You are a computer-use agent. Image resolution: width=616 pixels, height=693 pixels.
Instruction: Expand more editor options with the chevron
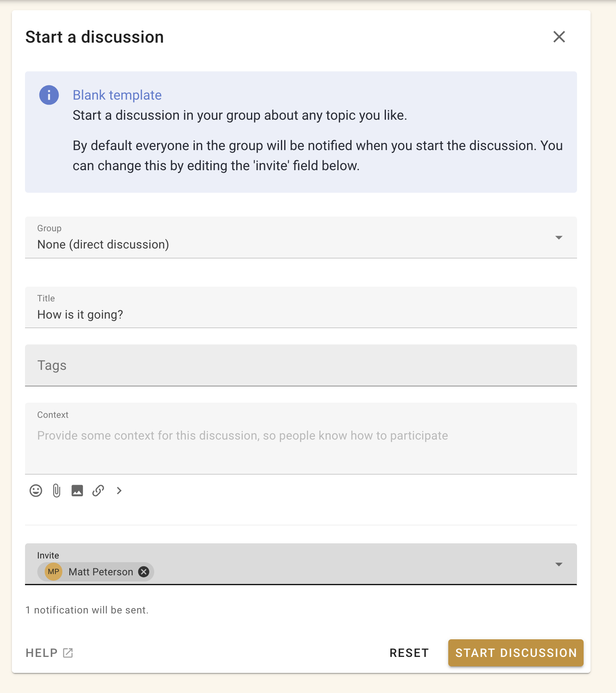(x=119, y=490)
